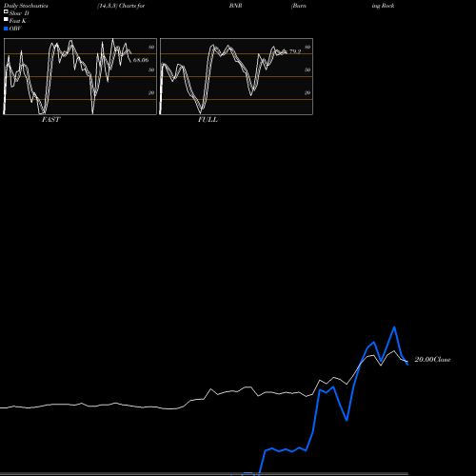Click the '(14,3,3) Charts for' text

(x=121, y=6)
